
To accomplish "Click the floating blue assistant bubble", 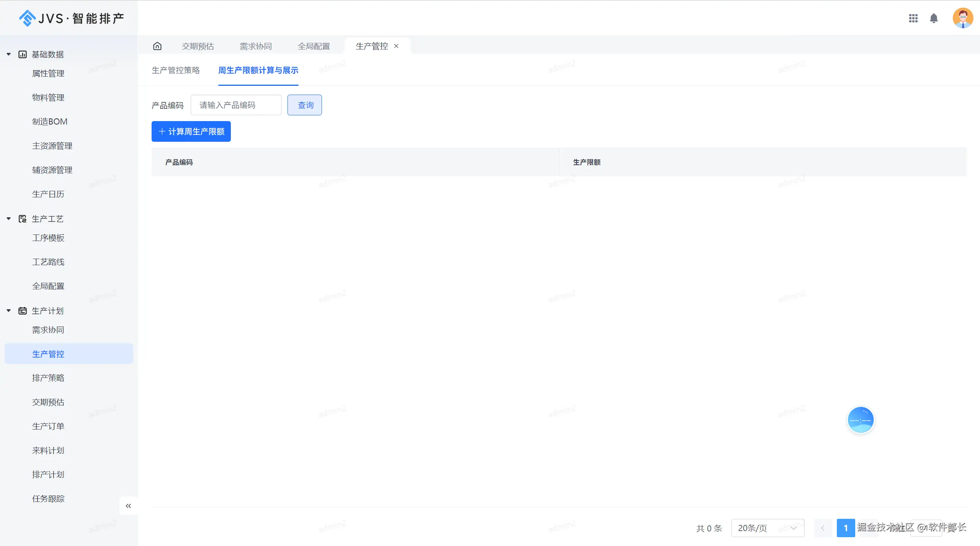I will 860,420.
